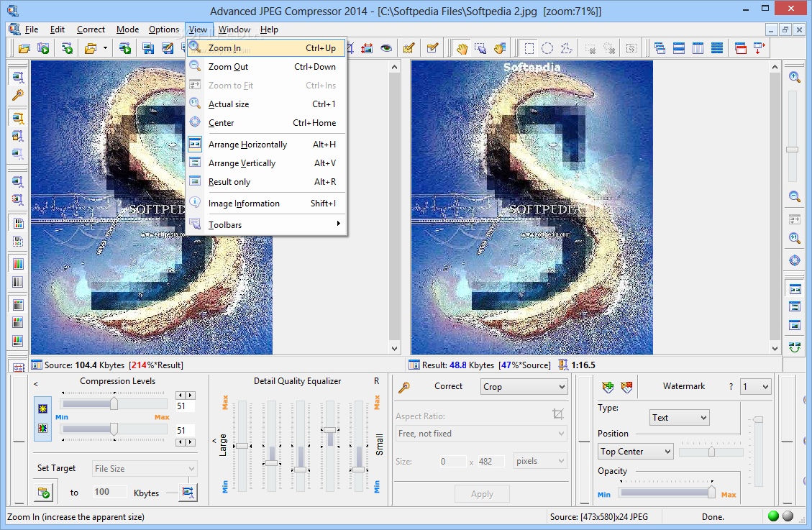This screenshot has width=812, height=530.
Task: Click the zoom out magnifier on right sidebar
Action: [x=795, y=196]
